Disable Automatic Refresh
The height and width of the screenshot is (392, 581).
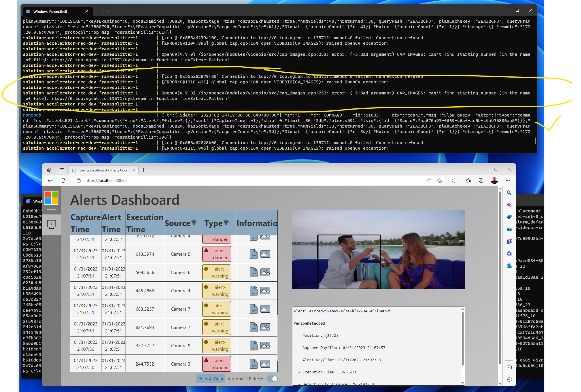(273, 379)
